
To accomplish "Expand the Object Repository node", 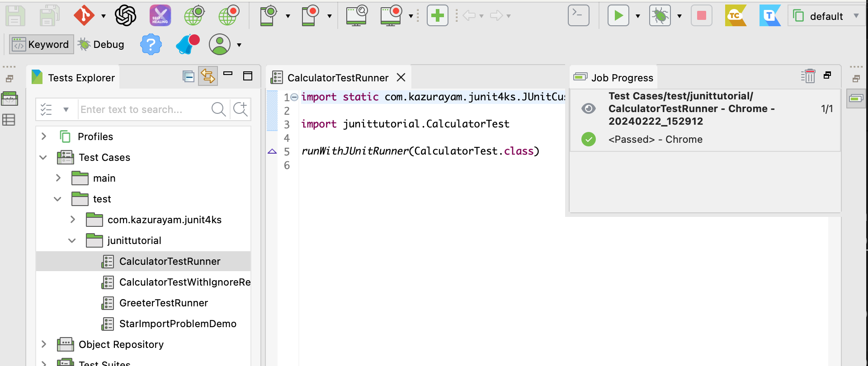I will [x=44, y=344].
